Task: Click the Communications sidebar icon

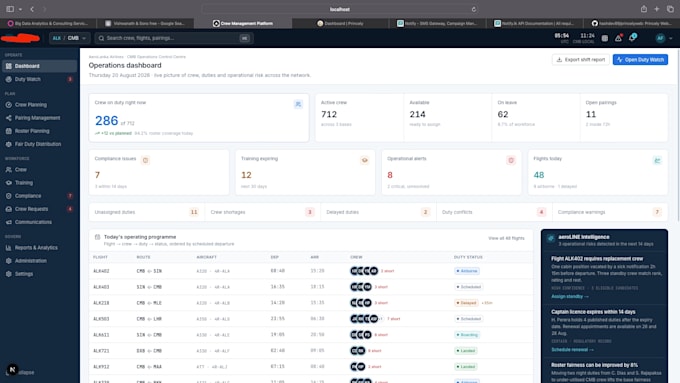Action: click(9, 222)
